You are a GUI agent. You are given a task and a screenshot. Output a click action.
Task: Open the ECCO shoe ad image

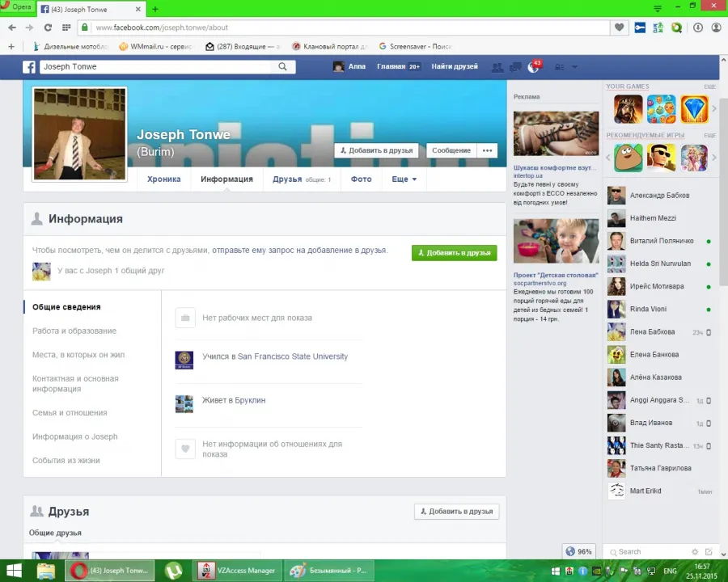(556, 133)
